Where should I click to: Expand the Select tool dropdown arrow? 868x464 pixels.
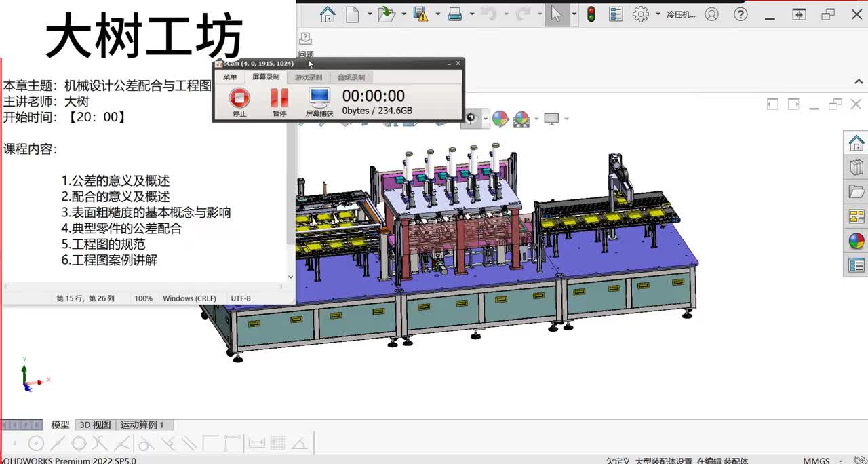click(574, 14)
